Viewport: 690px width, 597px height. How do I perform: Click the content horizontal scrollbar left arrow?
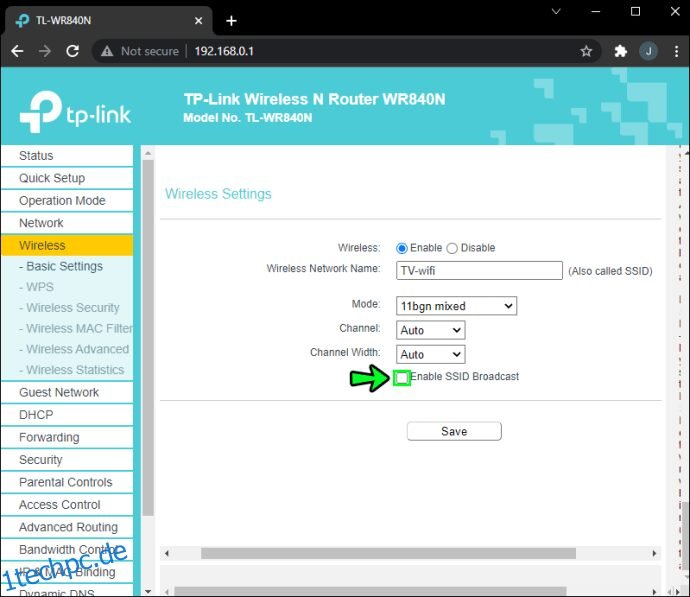click(167, 553)
